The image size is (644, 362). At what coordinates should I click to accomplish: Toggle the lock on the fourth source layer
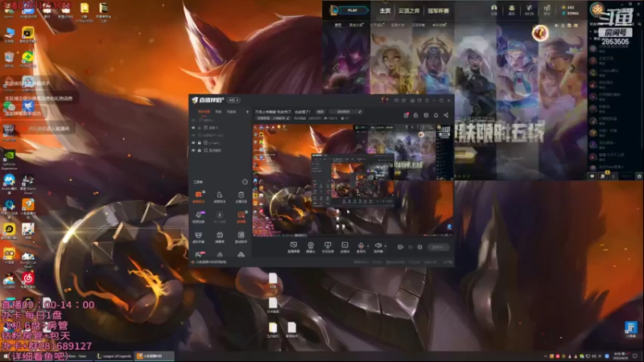[x=199, y=143]
